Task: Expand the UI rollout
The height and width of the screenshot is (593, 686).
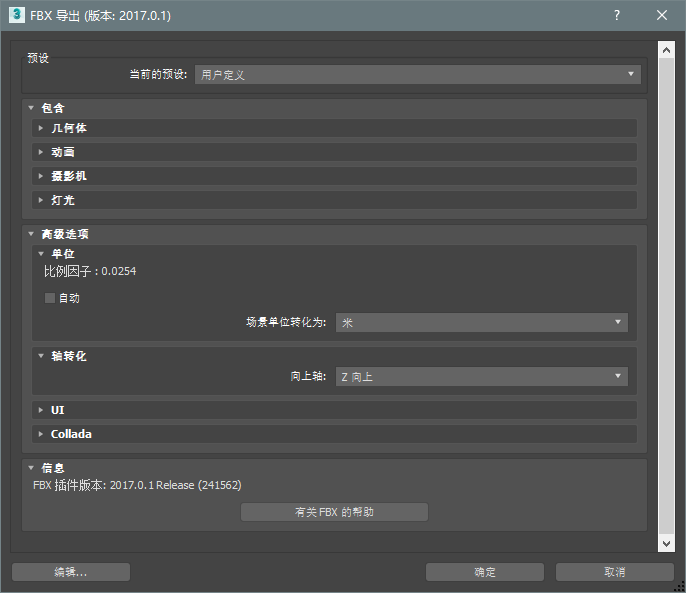Action: 41,410
